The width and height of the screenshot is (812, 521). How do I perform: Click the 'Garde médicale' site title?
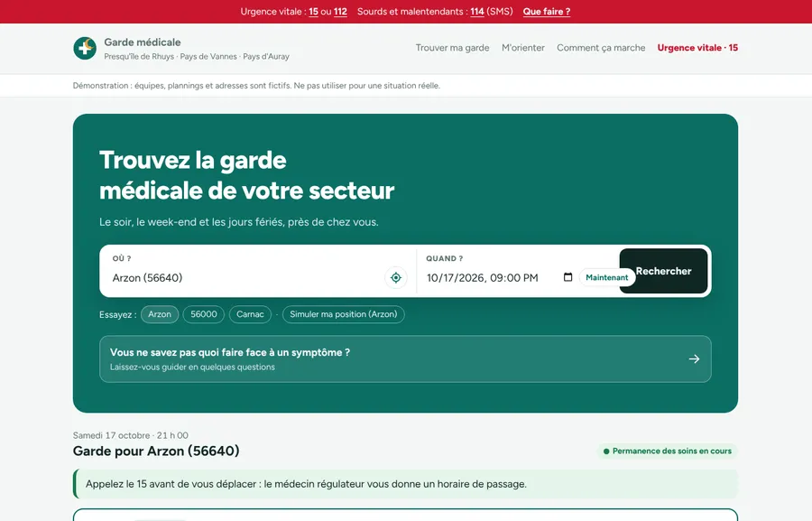pos(143,42)
